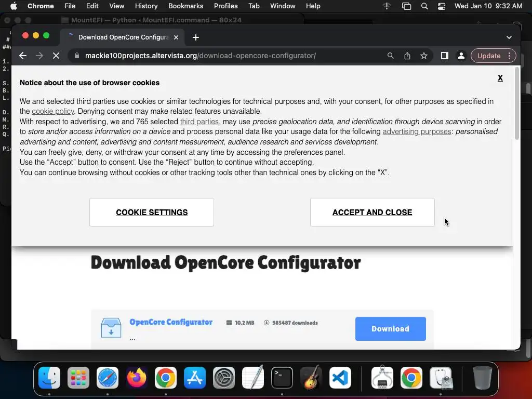The height and width of the screenshot is (399, 532).
Task: Open TextEdit from the Dock
Action: click(253, 377)
